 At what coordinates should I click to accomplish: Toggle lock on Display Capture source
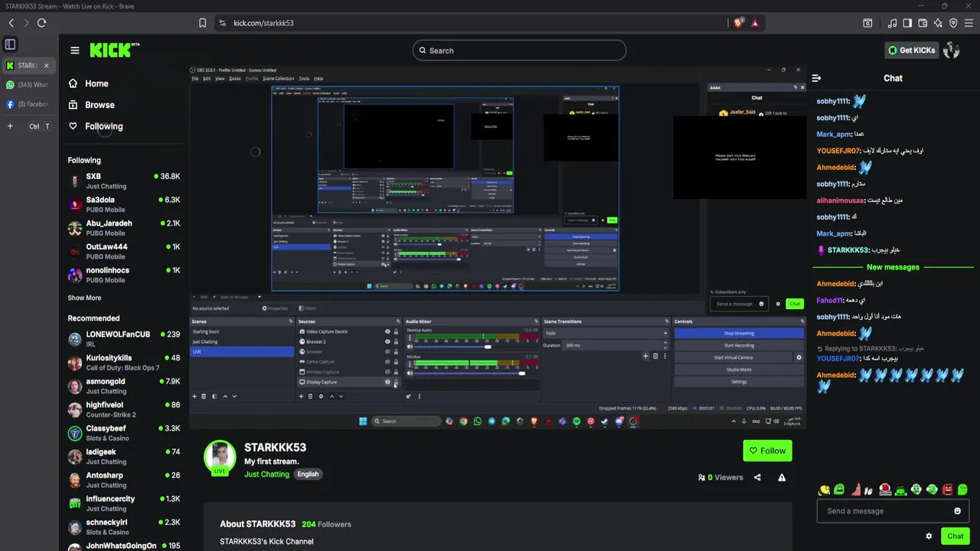click(x=396, y=382)
